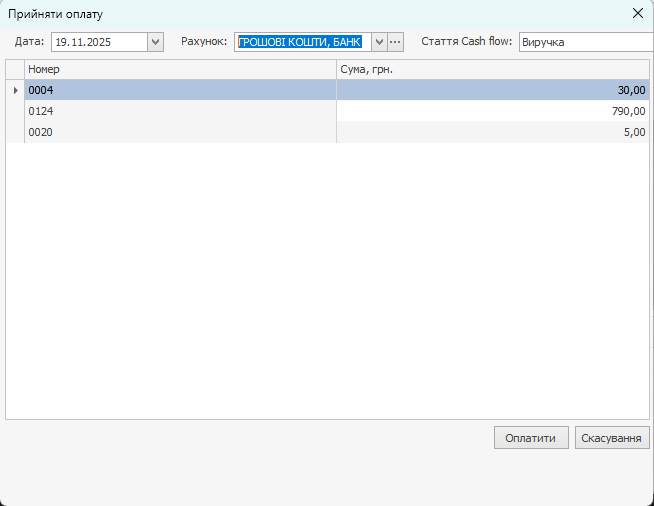654x506 pixels.
Task: Select the row with number 0124
Action: tap(180, 111)
